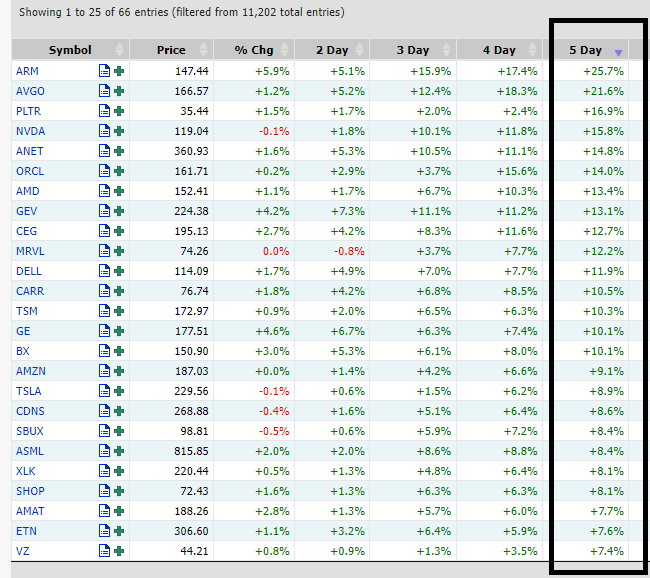Select ORCL 4 Day value +15.6%
650x578 pixels.
click(x=517, y=171)
